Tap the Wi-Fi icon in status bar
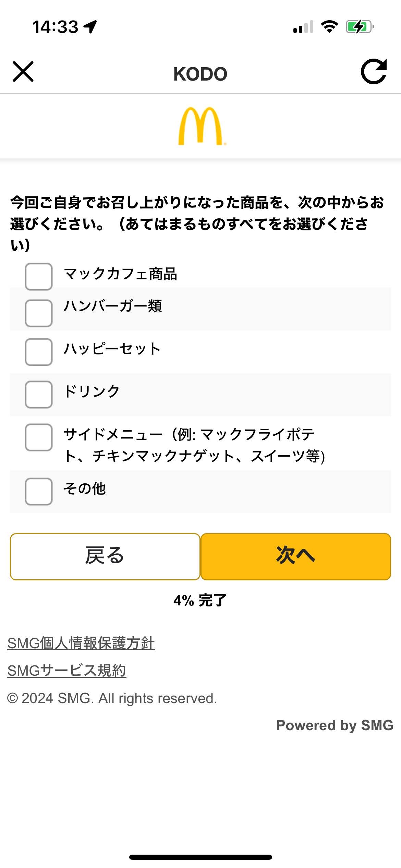The height and width of the screenshot is (868, 401). click(x=329, y=27)
